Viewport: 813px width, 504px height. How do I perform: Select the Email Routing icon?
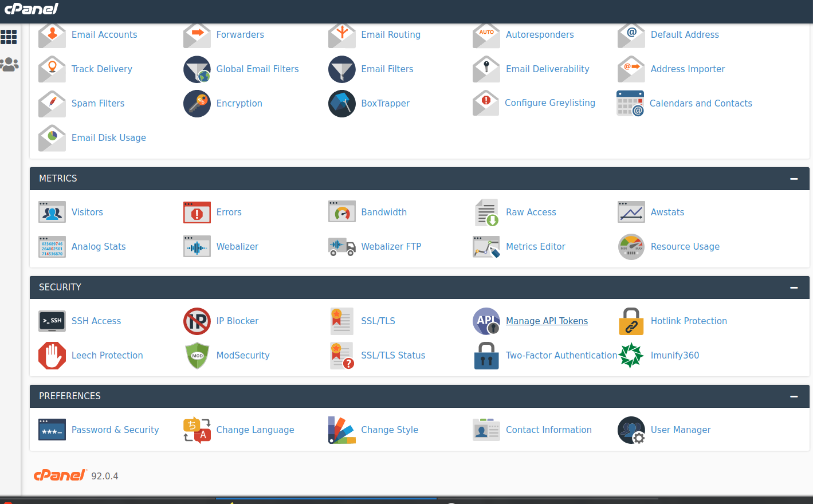pos(342,35)
